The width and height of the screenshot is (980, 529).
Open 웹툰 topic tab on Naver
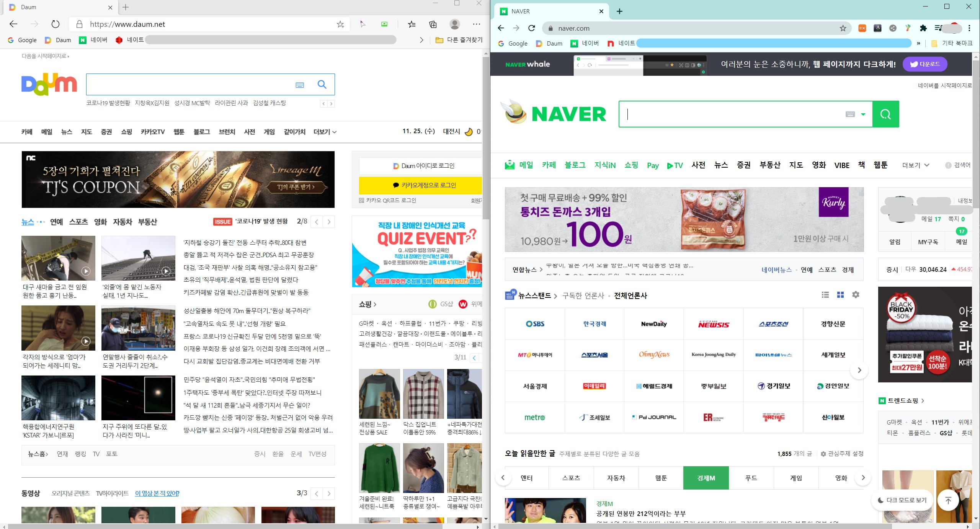click(661, 478)
